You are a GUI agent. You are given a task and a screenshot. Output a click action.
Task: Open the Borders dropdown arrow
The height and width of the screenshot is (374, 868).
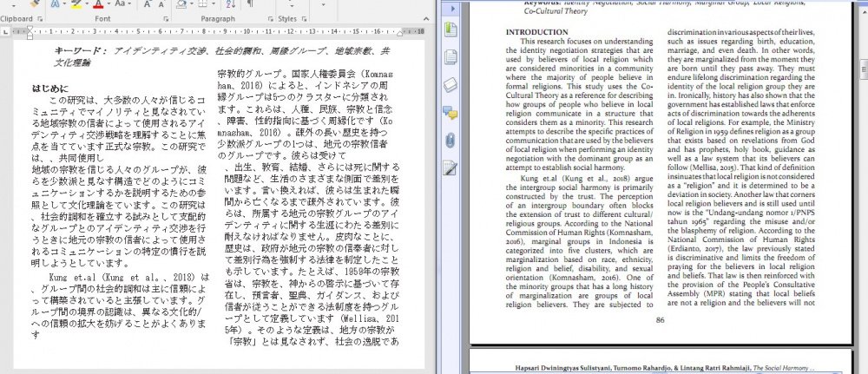coord(214,3)
